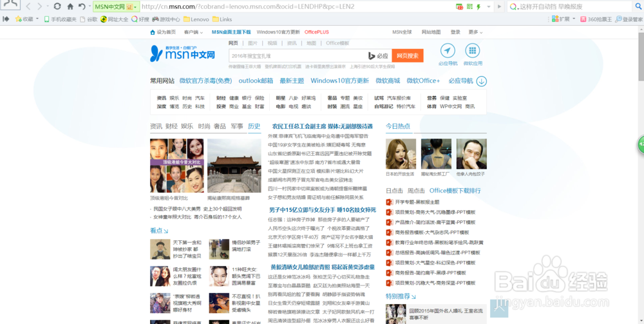
Task: Open the 收藏 dropdown arrow
Action: (37, 19)
